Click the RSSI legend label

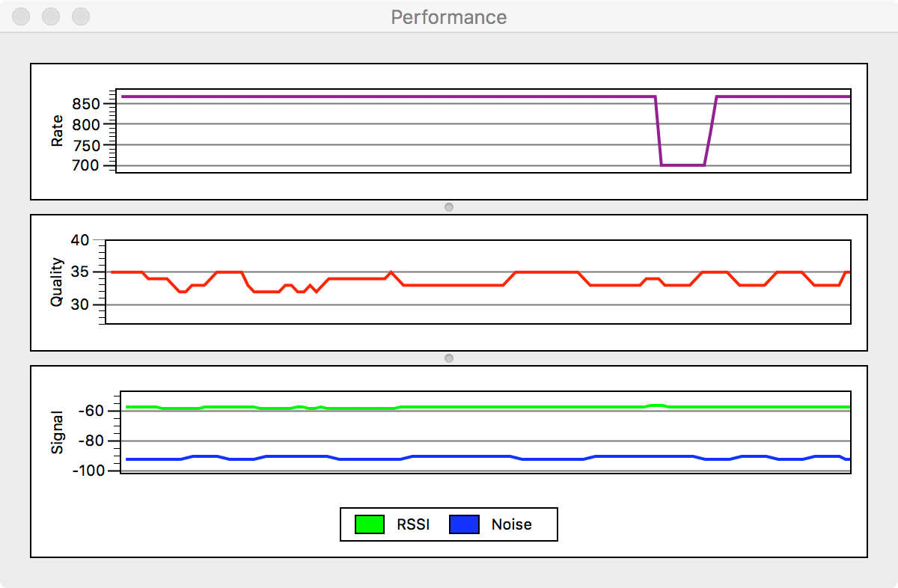[x=413, y=524]
